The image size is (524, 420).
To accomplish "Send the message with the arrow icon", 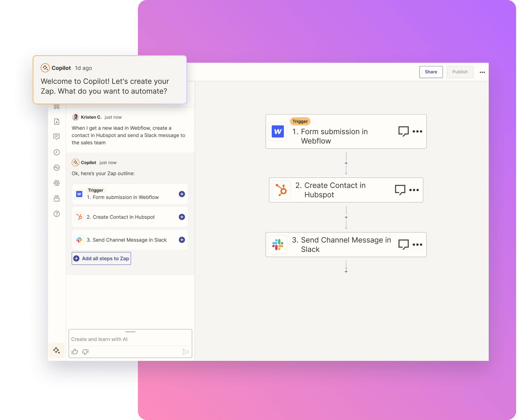I will (186, 352).
